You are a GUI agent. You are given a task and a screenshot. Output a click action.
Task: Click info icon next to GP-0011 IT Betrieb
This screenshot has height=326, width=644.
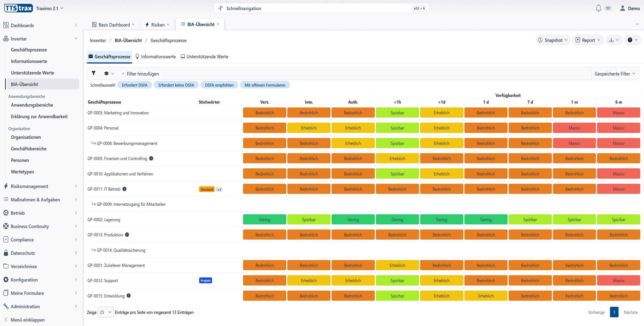(125, 189)
